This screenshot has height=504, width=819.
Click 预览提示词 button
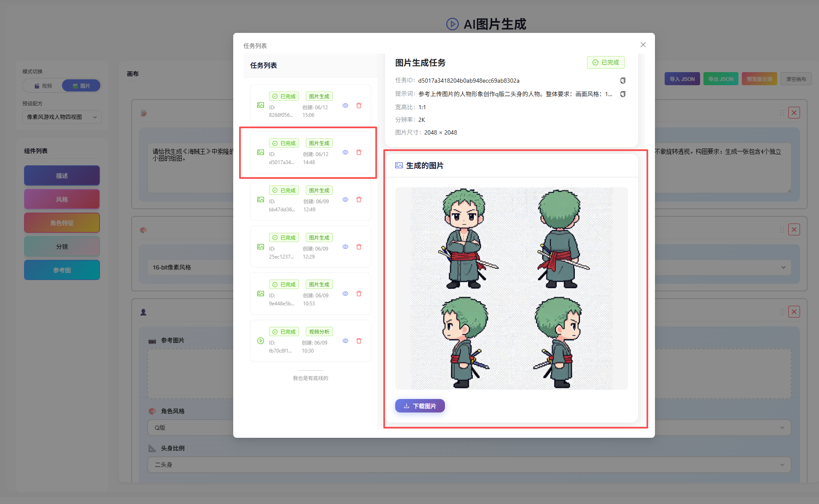(760, 79)
